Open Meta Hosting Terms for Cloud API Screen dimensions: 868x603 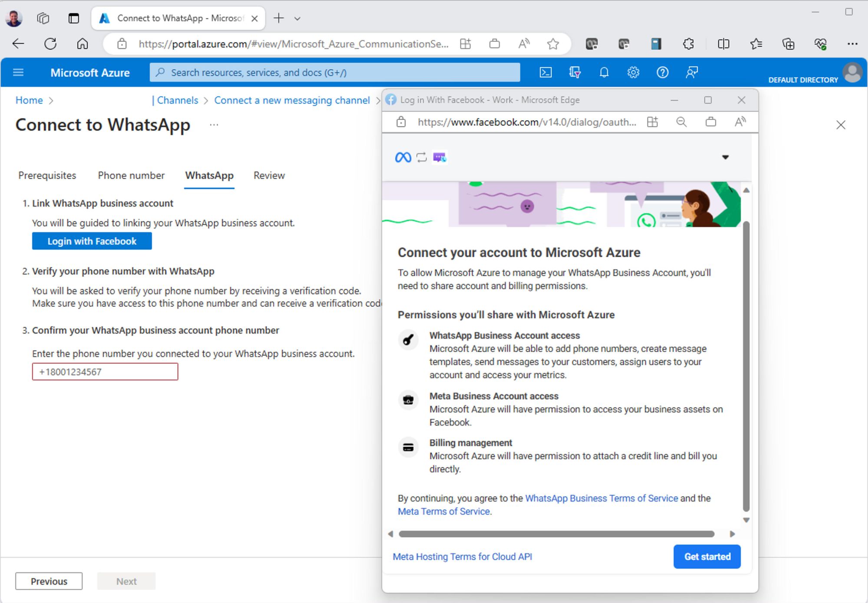462,557
